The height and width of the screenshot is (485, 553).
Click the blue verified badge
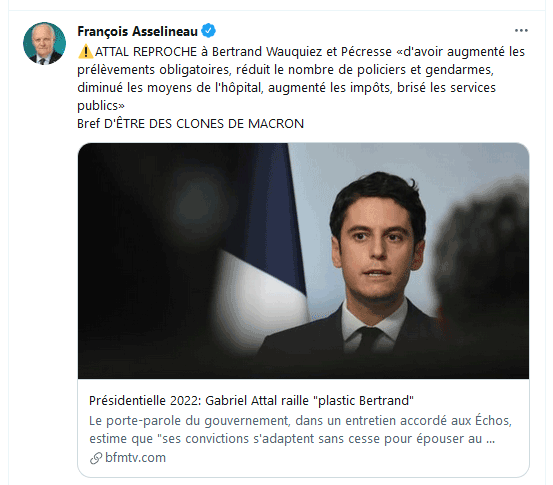tap(208, 31)
